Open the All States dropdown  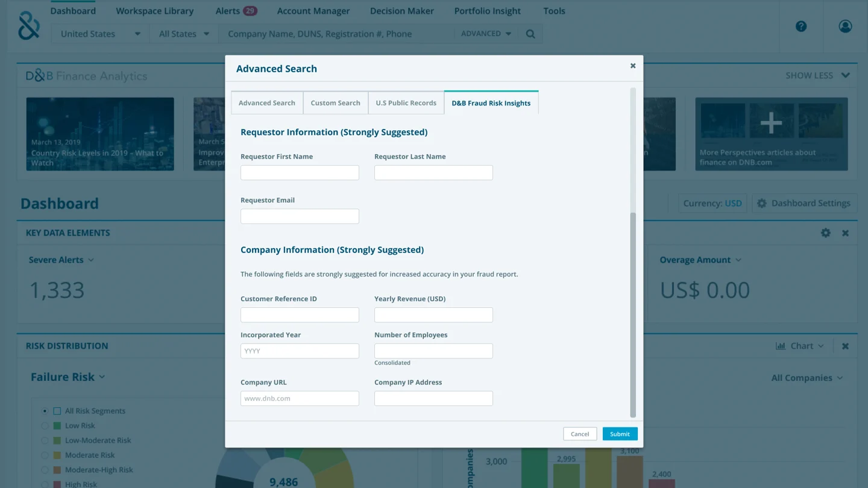click(x=184, y=34)
